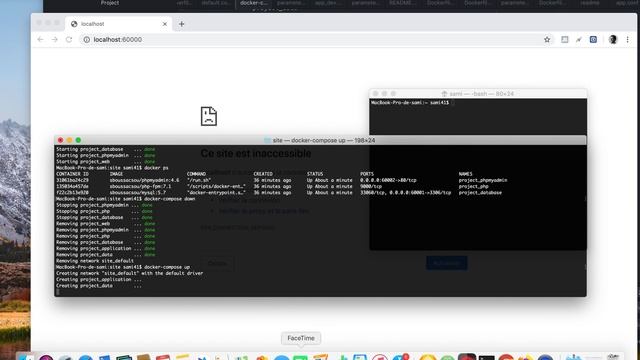The image size is (640, 360).
Task: Switch to the docker-c... editor tab in the IDE
Action: (253, 3)
